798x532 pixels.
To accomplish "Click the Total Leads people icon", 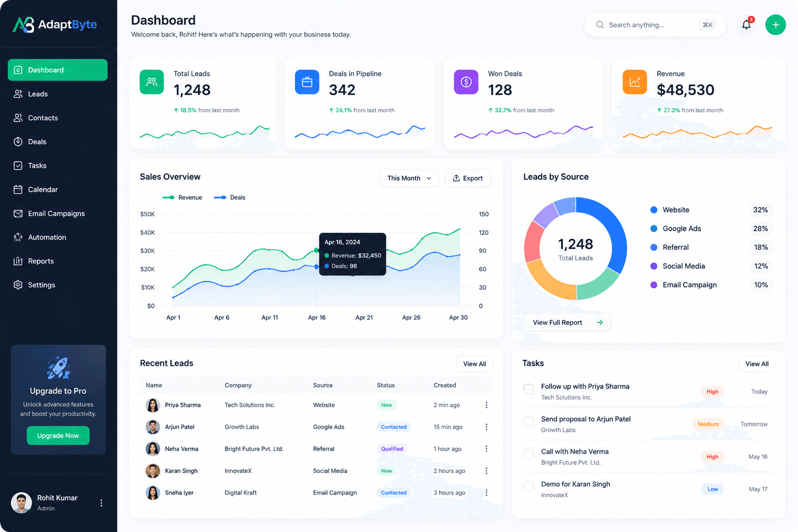I will (x=152, y=82).
